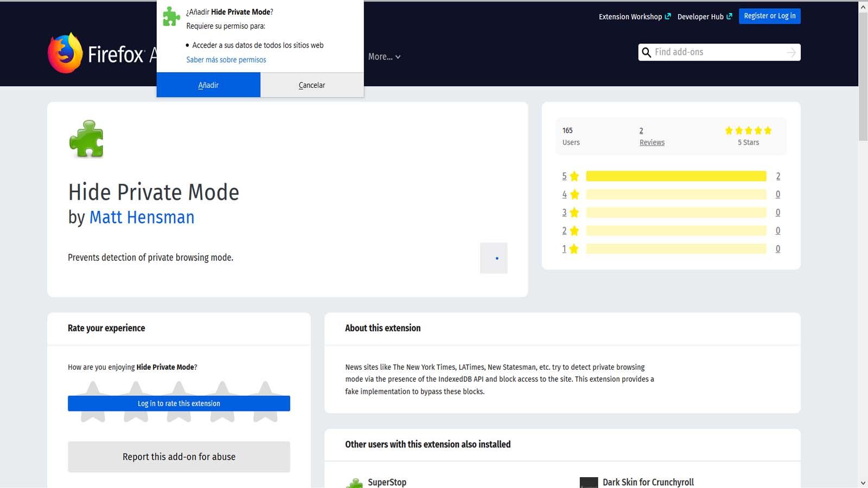Click the About this extension heading
The image size is (868, 488).
click(x=383, y=328)
